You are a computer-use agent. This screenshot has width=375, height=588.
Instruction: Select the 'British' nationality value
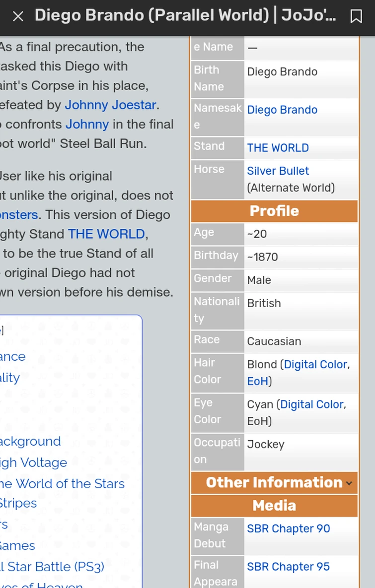(264, 303)
